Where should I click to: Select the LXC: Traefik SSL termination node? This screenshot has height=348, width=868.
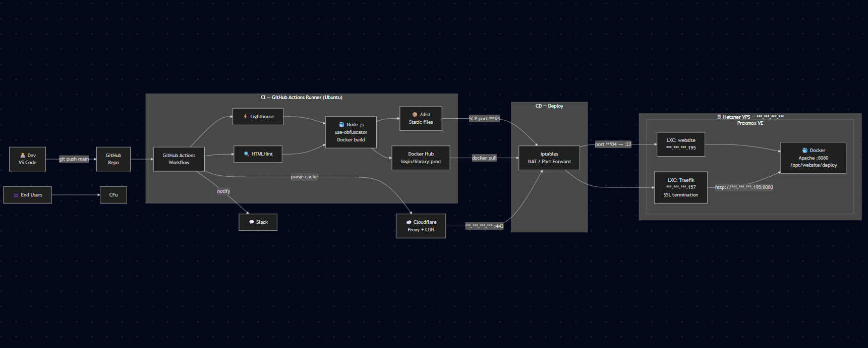point(681,187)
